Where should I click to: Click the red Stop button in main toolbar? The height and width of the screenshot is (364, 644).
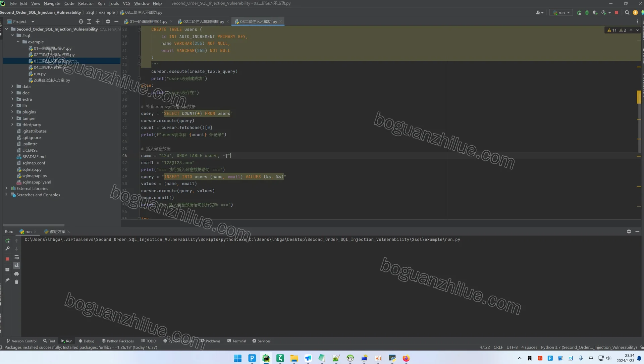tap(616, 12)
